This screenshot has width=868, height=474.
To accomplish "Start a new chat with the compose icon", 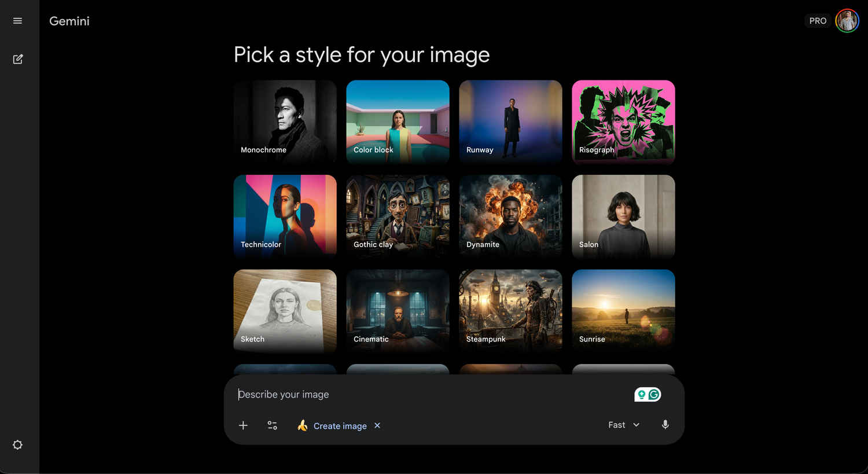I will (x=17, y=59).
